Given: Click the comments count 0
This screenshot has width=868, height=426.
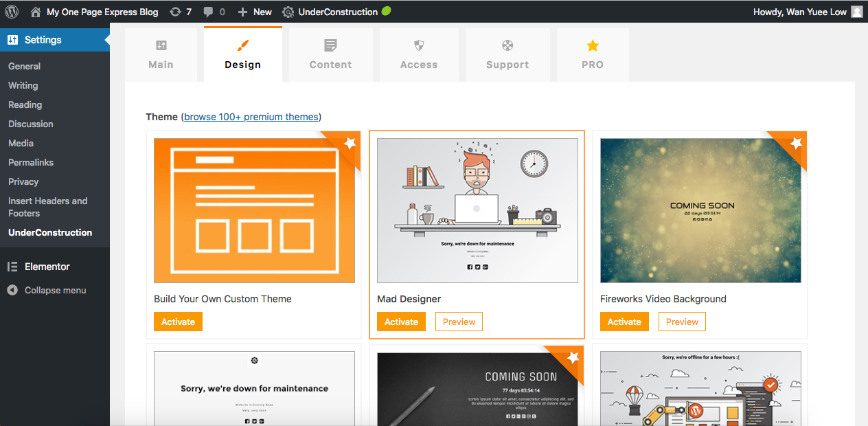Looking at the screenshot, I should 220,12.
